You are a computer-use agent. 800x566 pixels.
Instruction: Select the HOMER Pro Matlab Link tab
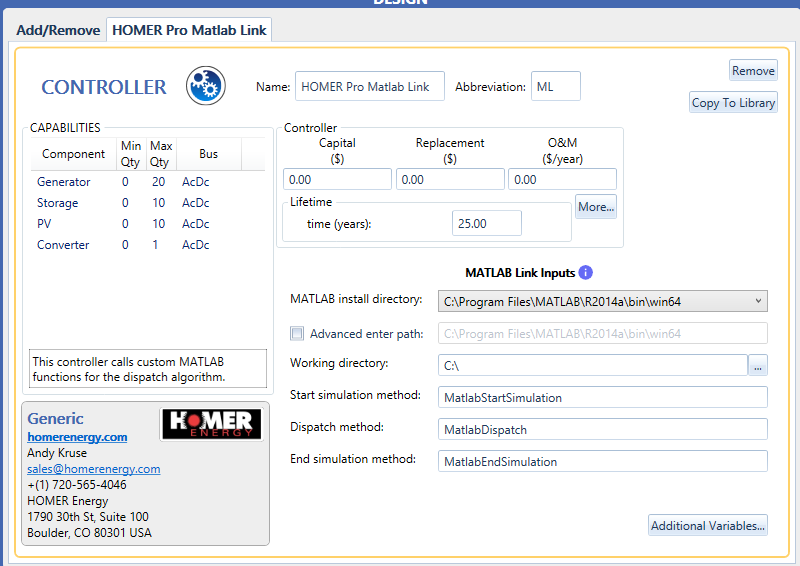189,30
